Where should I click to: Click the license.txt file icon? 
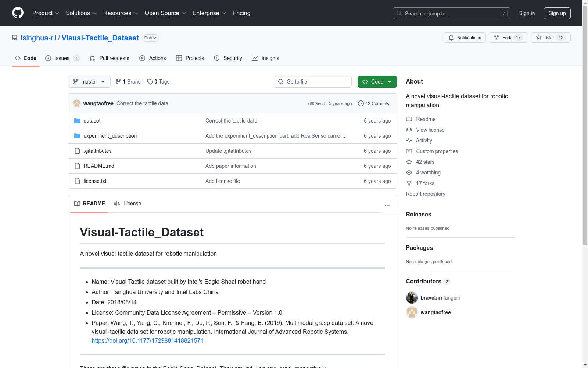click(x=77, y=181)
